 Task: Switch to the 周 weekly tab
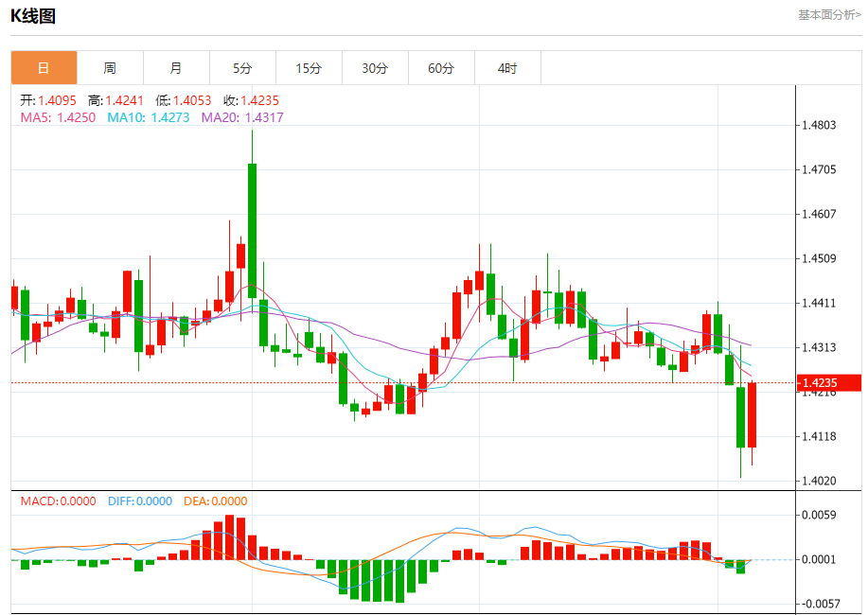(x=110, y=68)
